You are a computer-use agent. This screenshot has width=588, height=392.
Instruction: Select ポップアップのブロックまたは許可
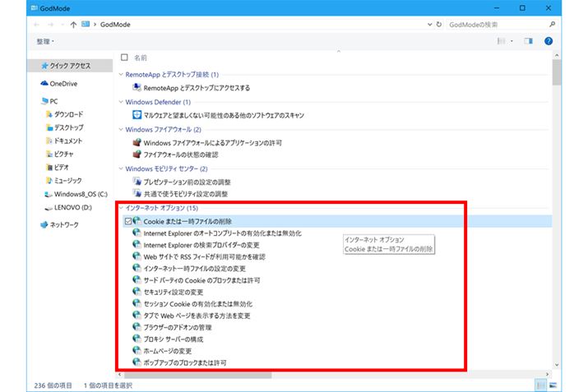click(x=185, y=362)
